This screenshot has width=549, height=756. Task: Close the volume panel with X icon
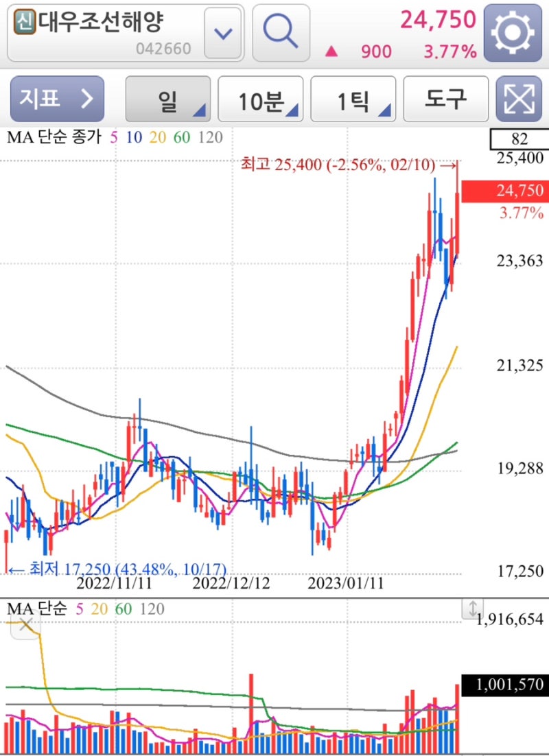[x=25, y=624]
